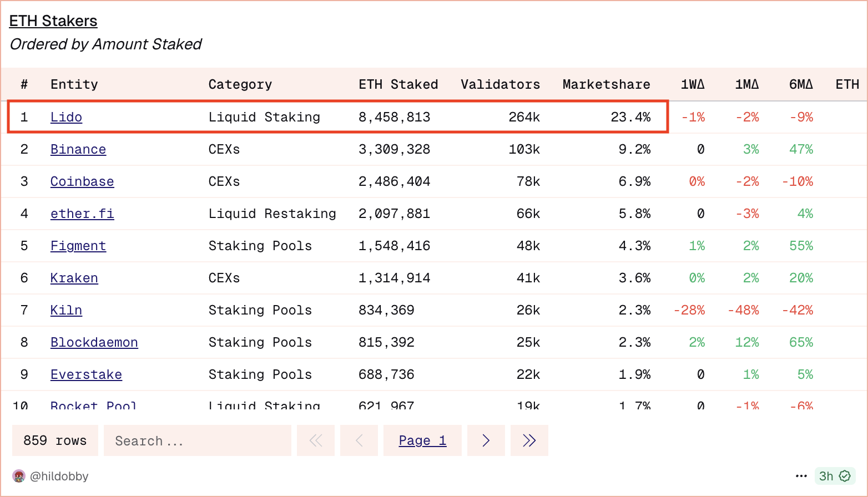Focus the Search input field
The width and height of the screenshot is (868, 497).
197,440
